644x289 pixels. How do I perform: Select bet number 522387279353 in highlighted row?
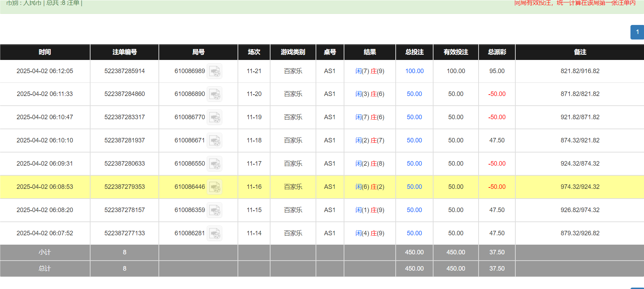click(124, 187)
